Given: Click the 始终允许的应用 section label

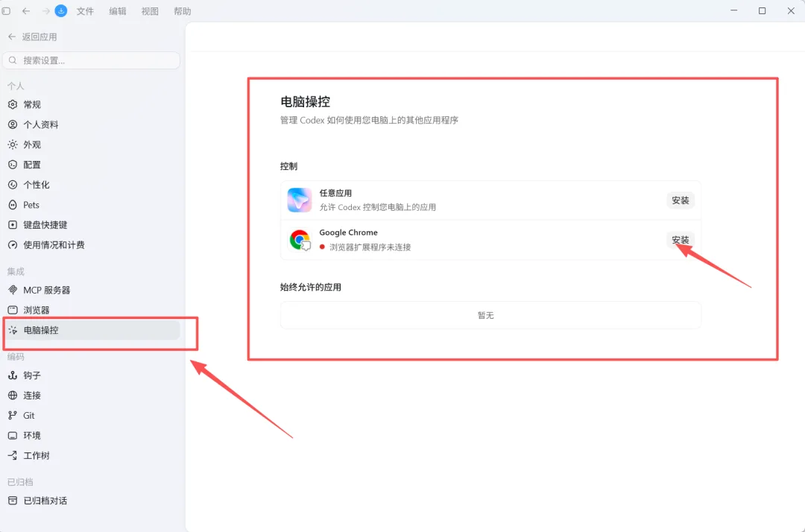Looking at the screenshot, I should point(311,288).
